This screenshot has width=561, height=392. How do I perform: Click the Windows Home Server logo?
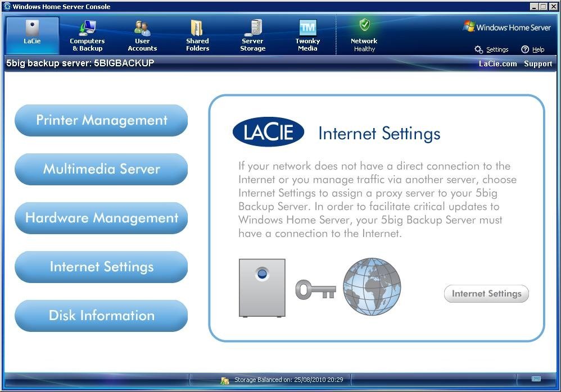tap(506, 27)
